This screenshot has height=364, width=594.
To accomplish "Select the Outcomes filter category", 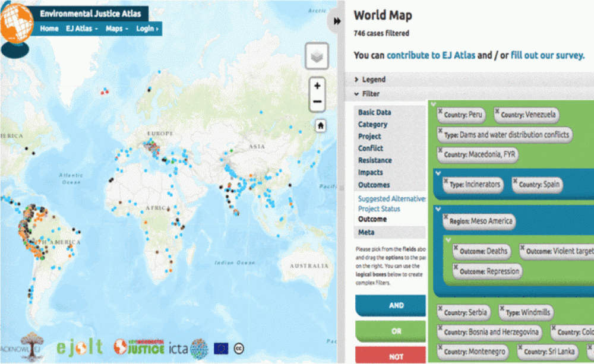I will (x=375, y=185).
